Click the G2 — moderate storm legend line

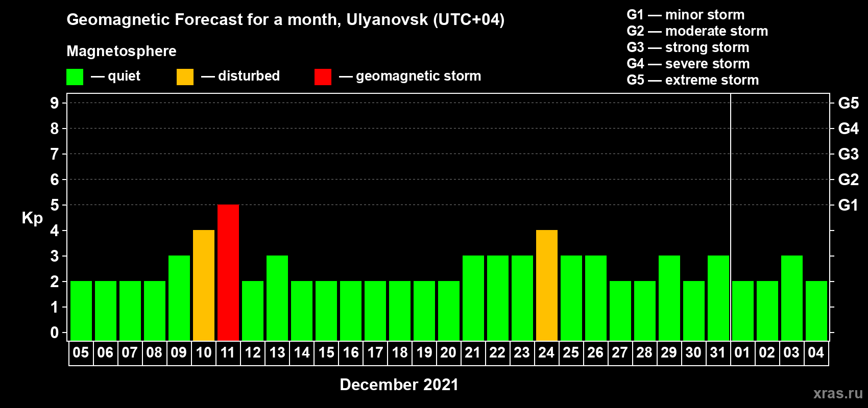(x=697, y=31)
